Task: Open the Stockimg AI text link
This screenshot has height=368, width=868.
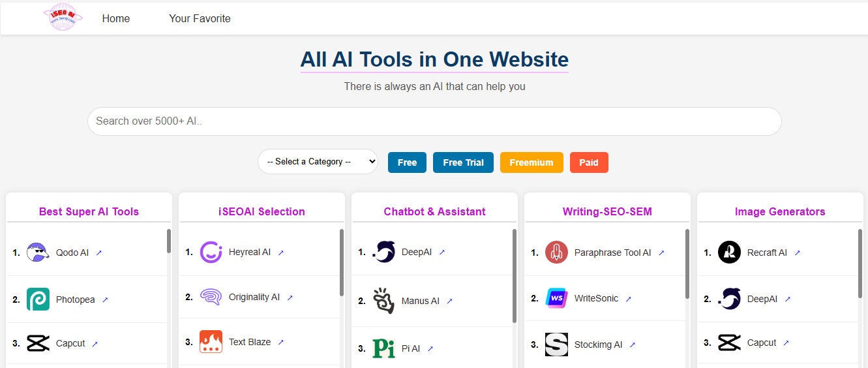Action: point(599,345)
